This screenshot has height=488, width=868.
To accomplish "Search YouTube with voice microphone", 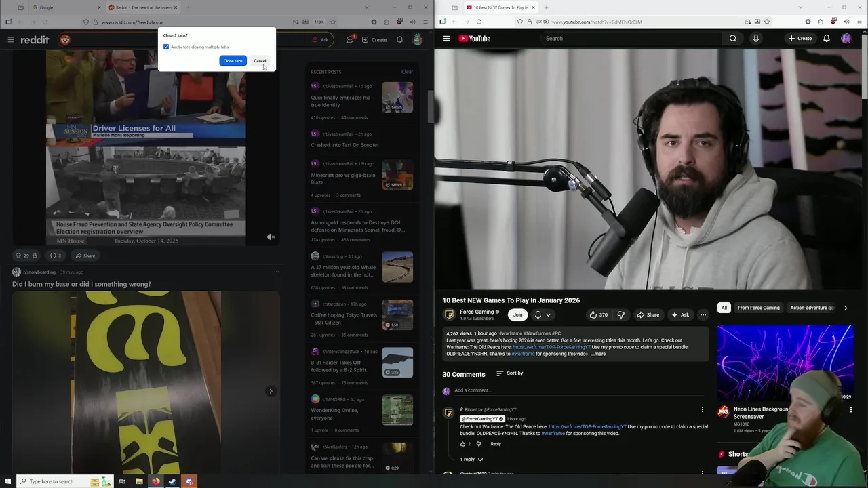I will coord(755,39).
